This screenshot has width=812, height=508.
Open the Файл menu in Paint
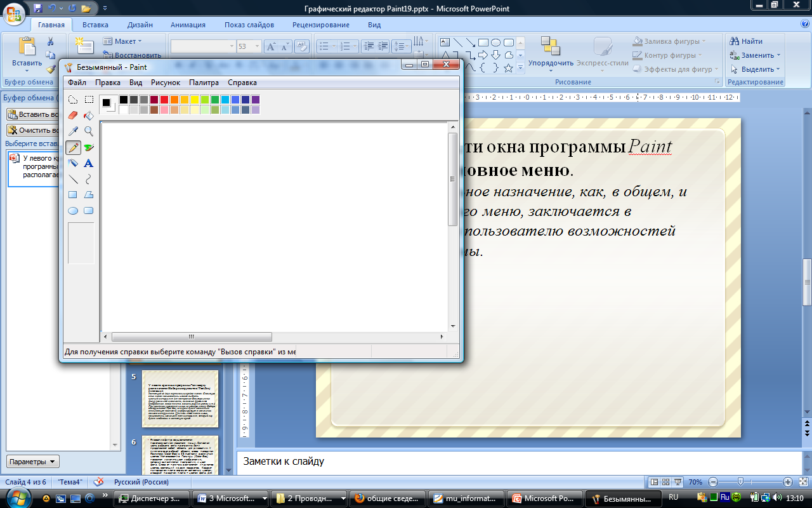(x=77, y=83)
